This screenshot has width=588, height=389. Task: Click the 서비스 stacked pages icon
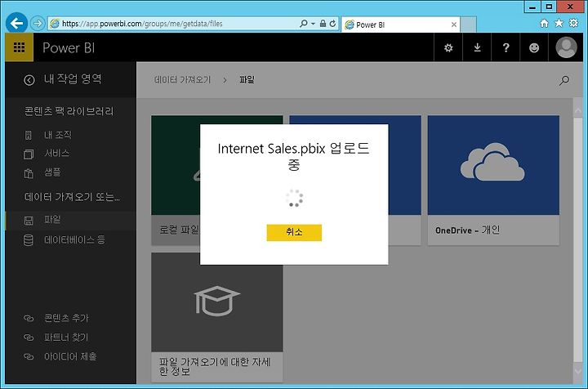(x=29, y=154)
